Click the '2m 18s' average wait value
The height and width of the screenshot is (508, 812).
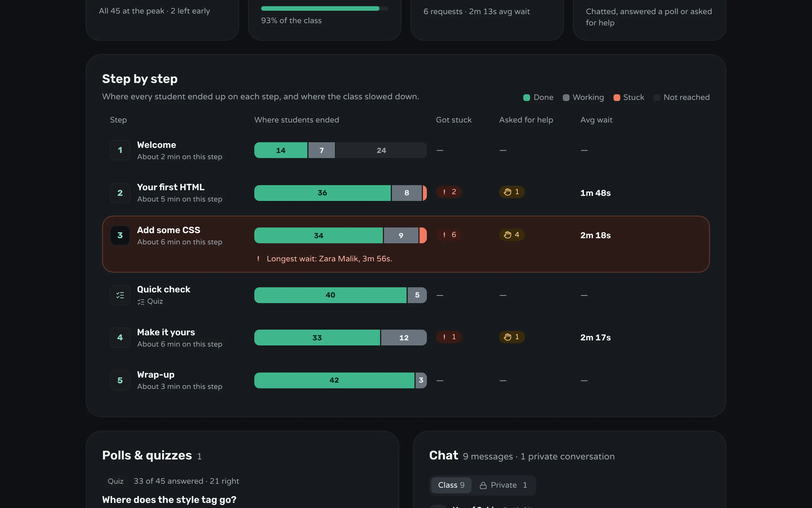(595, 236)
